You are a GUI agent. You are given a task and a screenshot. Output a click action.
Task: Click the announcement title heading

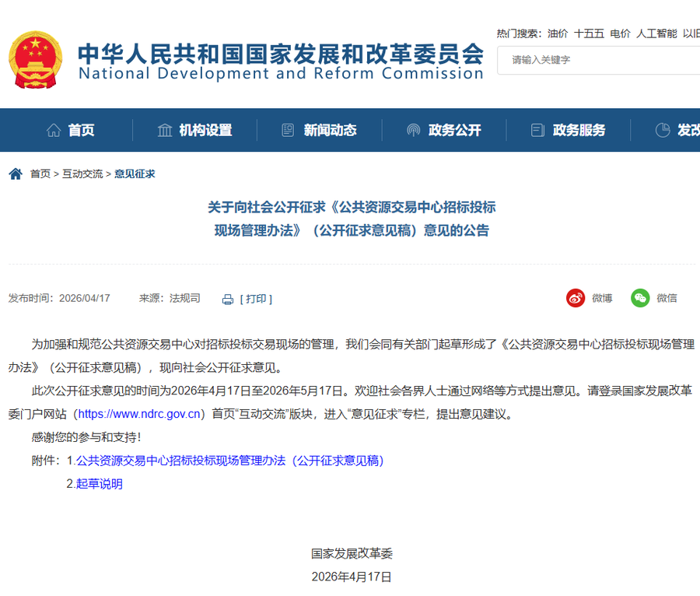[352, 219]
